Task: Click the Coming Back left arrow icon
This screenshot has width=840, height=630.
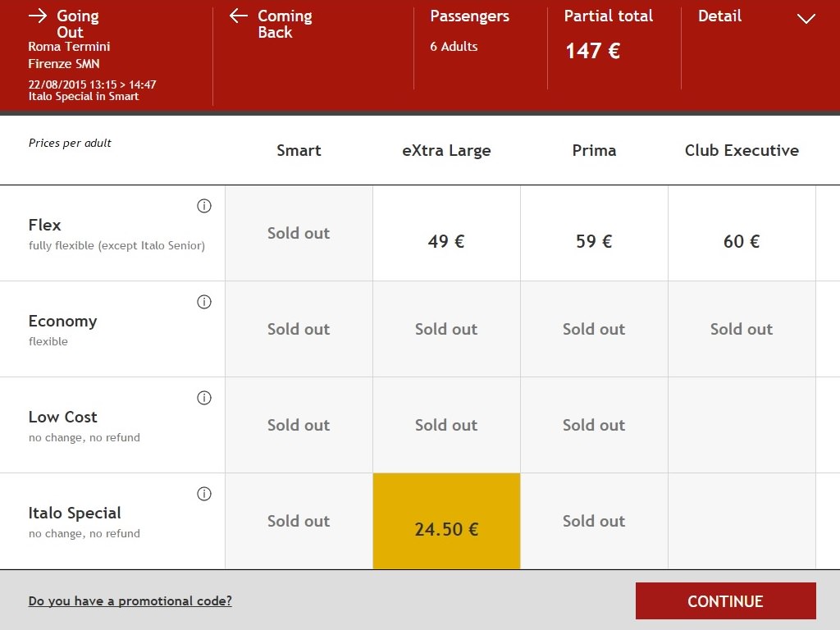Action: pos(239,16)
